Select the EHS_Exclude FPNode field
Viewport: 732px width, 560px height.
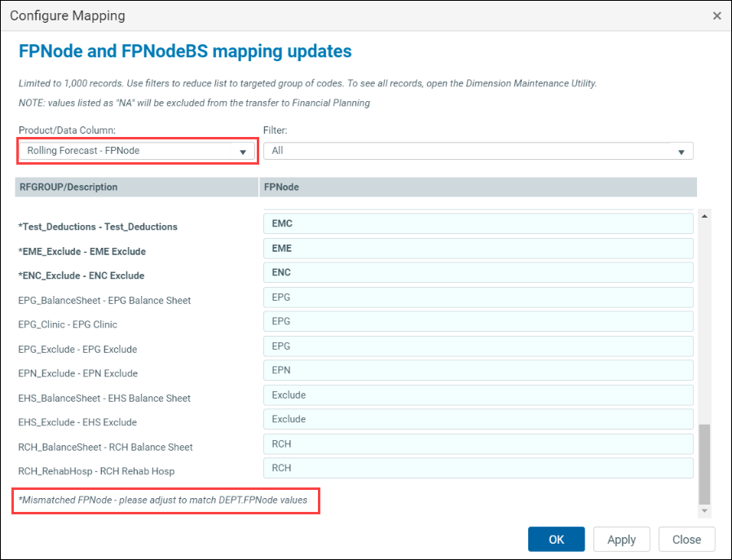[x=478, y=420]
